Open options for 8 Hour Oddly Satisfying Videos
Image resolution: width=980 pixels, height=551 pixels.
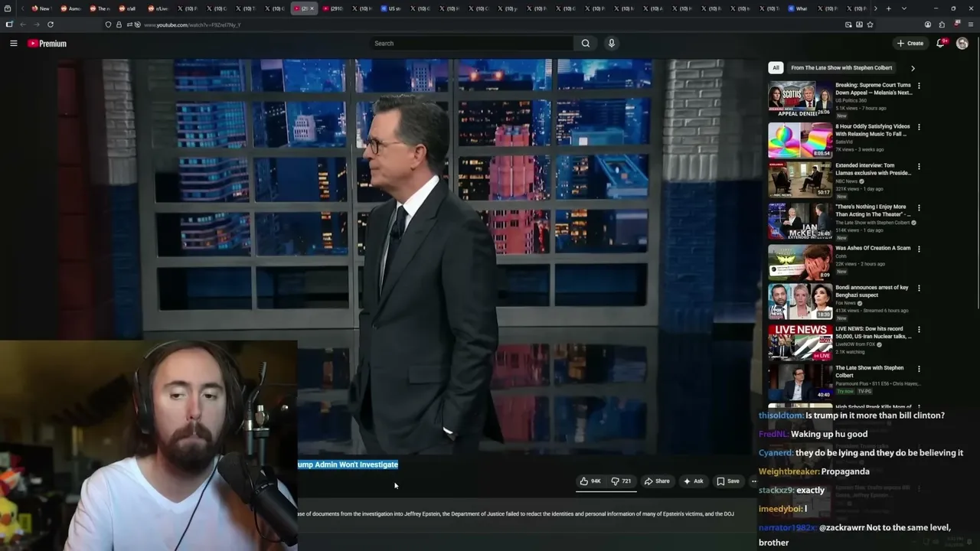919,127
